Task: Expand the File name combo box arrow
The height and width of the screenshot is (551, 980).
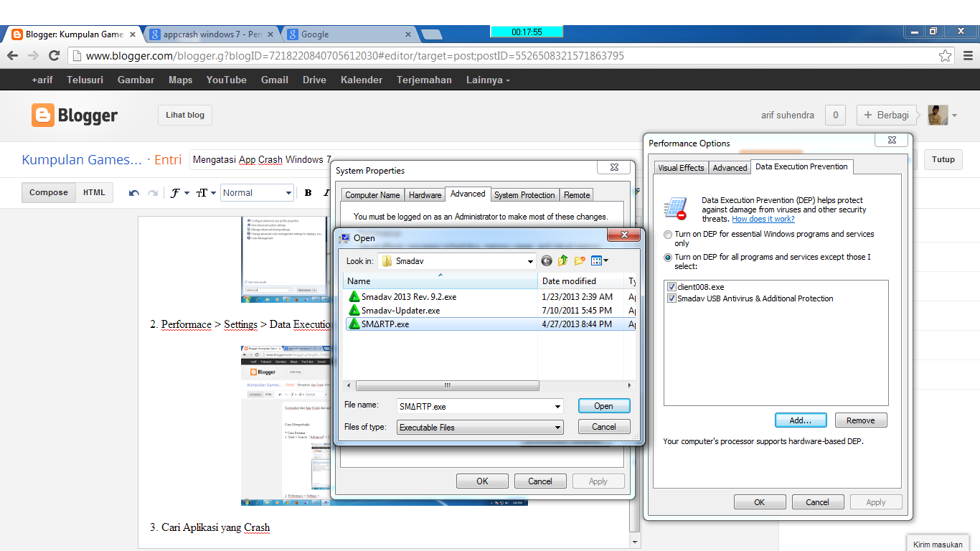Action: (557, 407)
